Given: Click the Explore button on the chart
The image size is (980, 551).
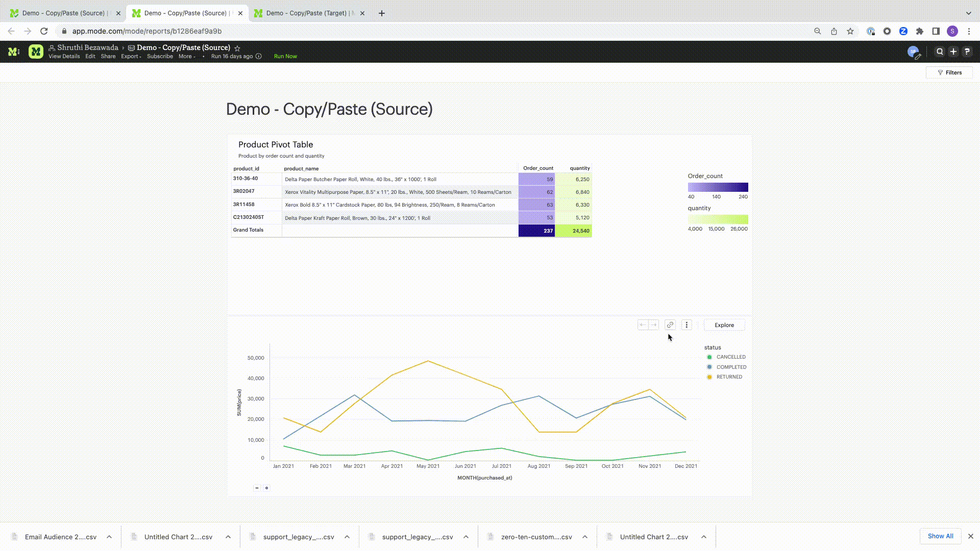Looking at the screenshot, I should (x=724, y=325).
